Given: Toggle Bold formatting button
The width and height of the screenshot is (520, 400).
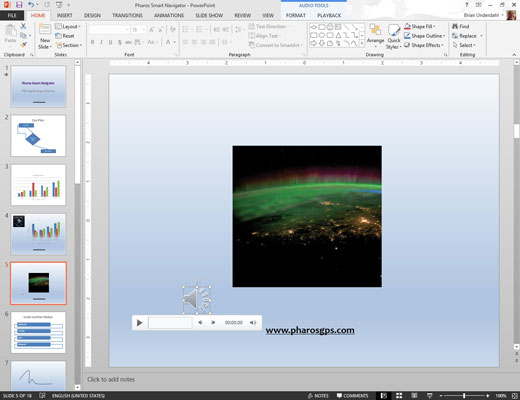Looking at the screenshot, I should point(92,42).
